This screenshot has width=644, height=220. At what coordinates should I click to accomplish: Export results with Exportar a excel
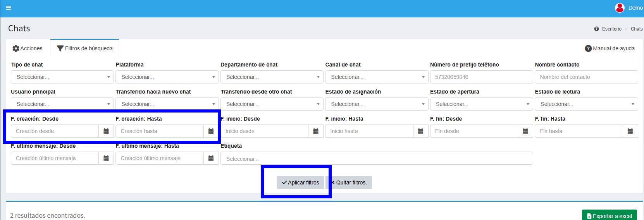pos(610,216)
